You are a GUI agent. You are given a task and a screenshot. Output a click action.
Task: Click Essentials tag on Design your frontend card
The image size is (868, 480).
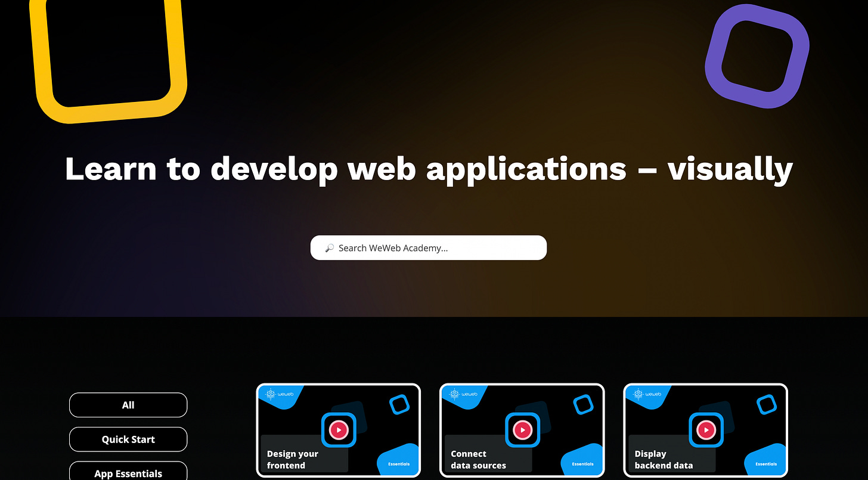tap(398, 464)
